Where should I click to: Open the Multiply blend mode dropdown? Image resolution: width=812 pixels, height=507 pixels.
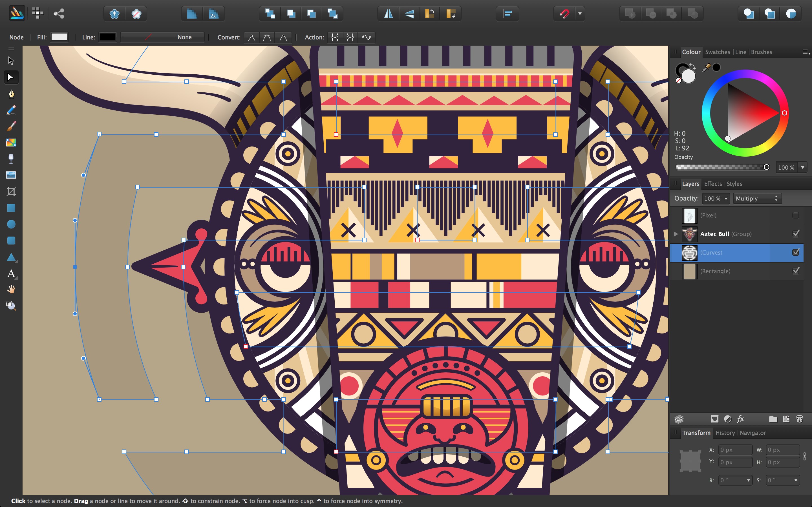(x=757, y=198)
